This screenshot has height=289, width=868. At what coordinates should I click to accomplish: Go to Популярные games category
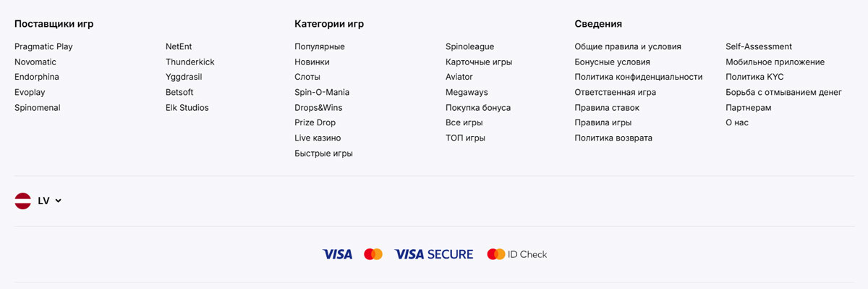(x=320, y=46)
